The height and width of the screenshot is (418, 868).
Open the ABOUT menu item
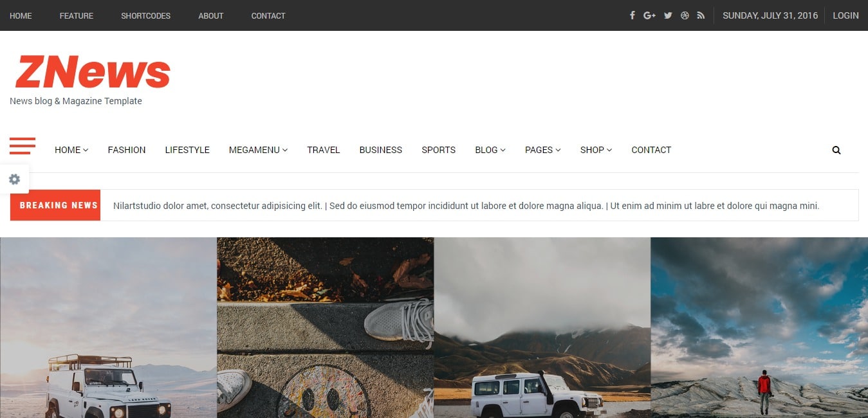(210, 15)
